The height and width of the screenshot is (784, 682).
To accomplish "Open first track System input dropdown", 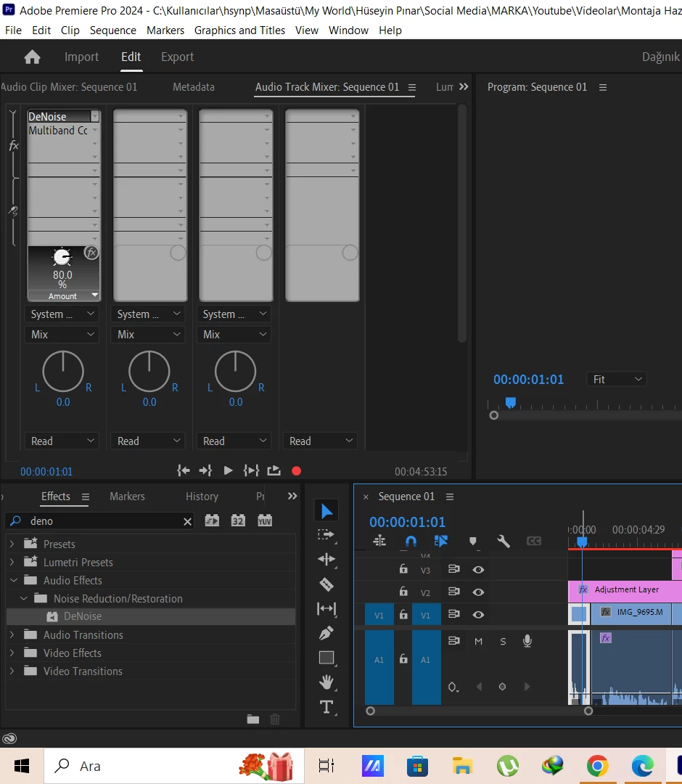I will click(62, 314).
